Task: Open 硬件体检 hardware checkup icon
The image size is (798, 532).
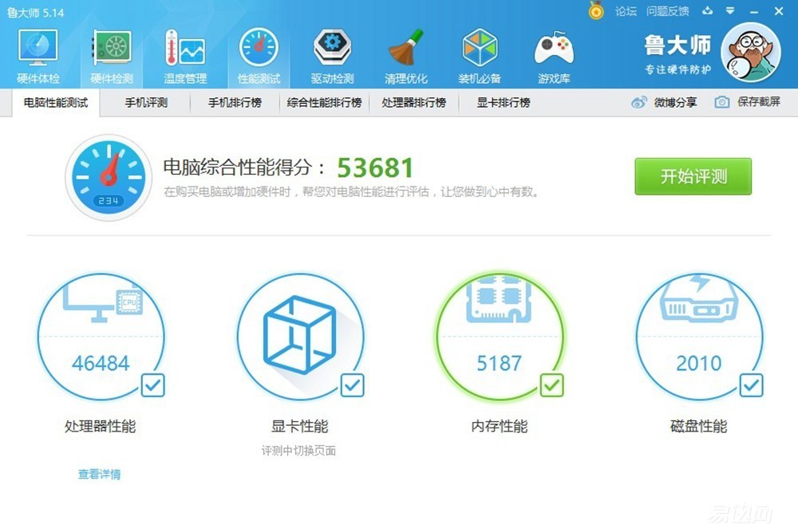Action: tap(38, 48)
